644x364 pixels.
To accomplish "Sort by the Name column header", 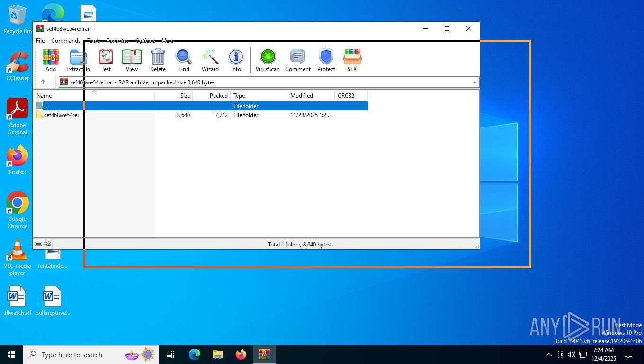I will (94, 95).
